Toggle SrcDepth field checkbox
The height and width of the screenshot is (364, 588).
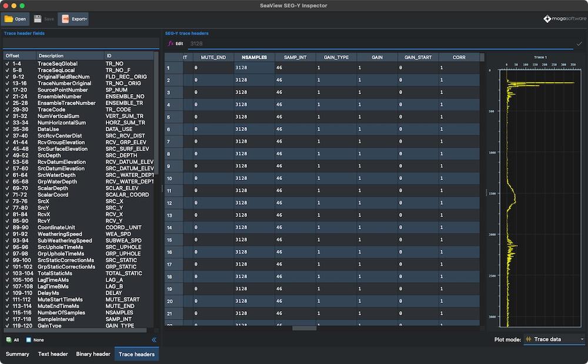[x=8, y=155]
